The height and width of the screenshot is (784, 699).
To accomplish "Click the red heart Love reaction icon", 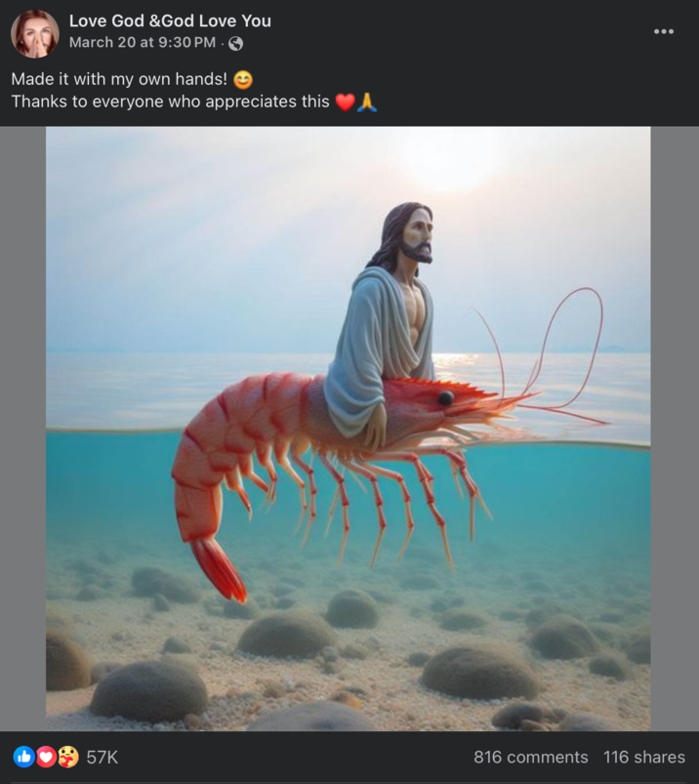I will [x=46, y=757].
